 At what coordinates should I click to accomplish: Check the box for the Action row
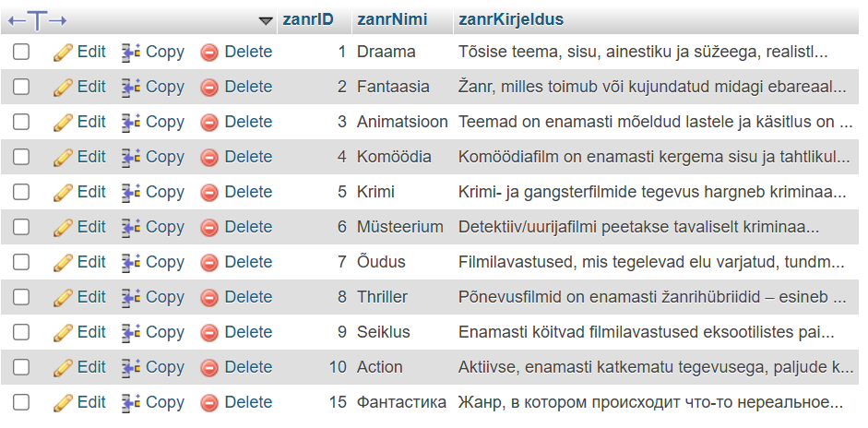pyautogui.click(x=21, y=368)
